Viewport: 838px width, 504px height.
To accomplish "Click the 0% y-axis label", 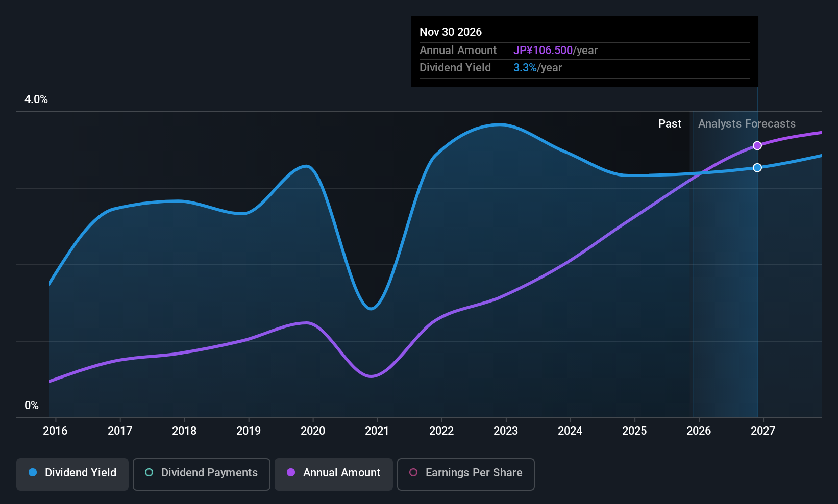I will click(32, 406).
